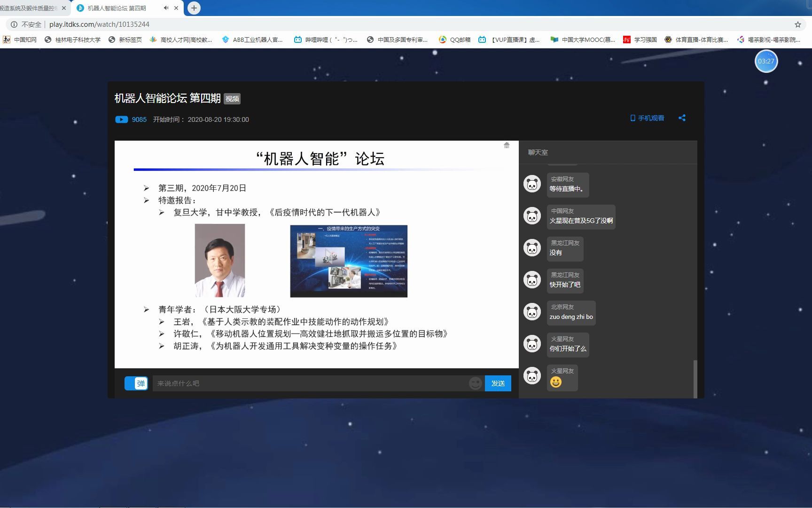Bookmark this page with the star icon
Screen dimensions: 812x508
[798, 24]
